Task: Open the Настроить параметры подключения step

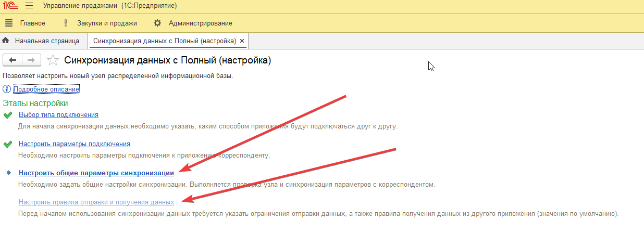Action: [75, 144]
